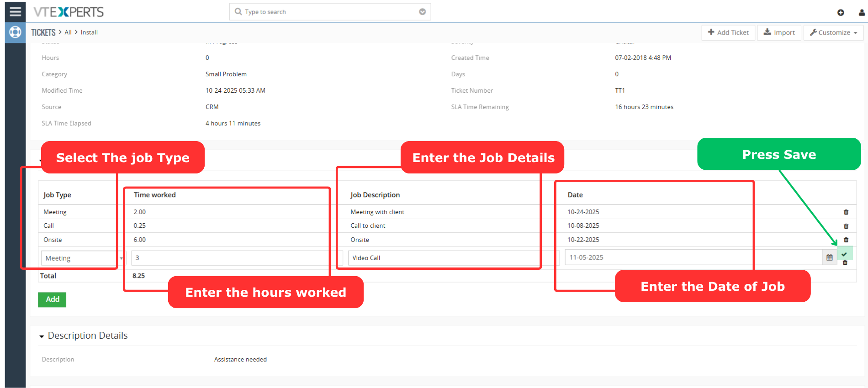
Task: Click the Add Ticket button
Action: [x=728, y=32]
